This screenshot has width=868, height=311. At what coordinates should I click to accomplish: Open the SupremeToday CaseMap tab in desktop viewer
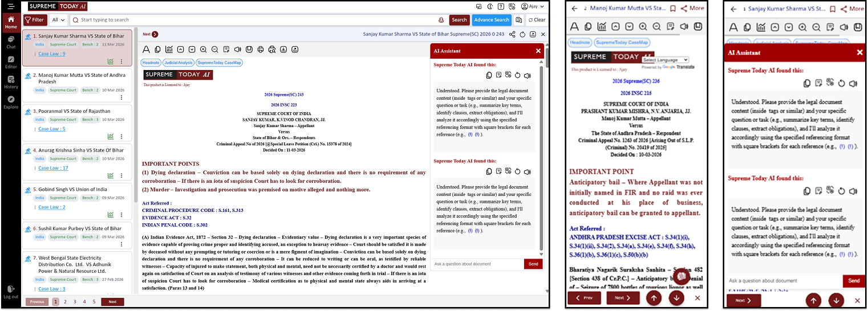220,63
